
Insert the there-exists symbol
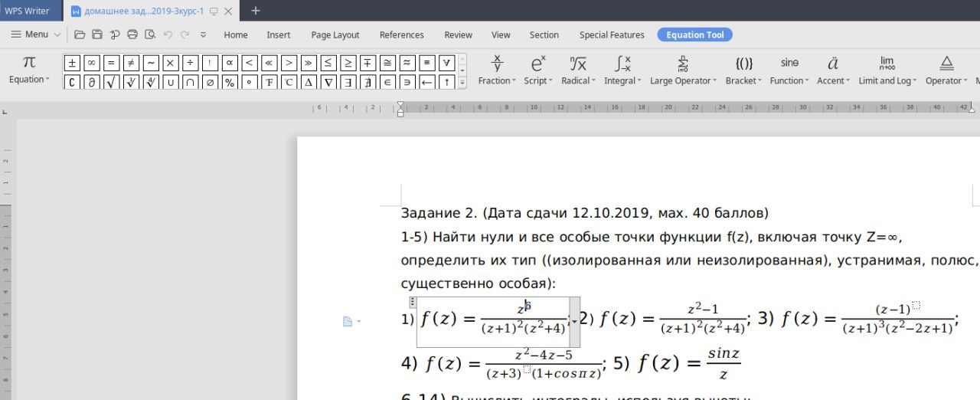point(348,81)
